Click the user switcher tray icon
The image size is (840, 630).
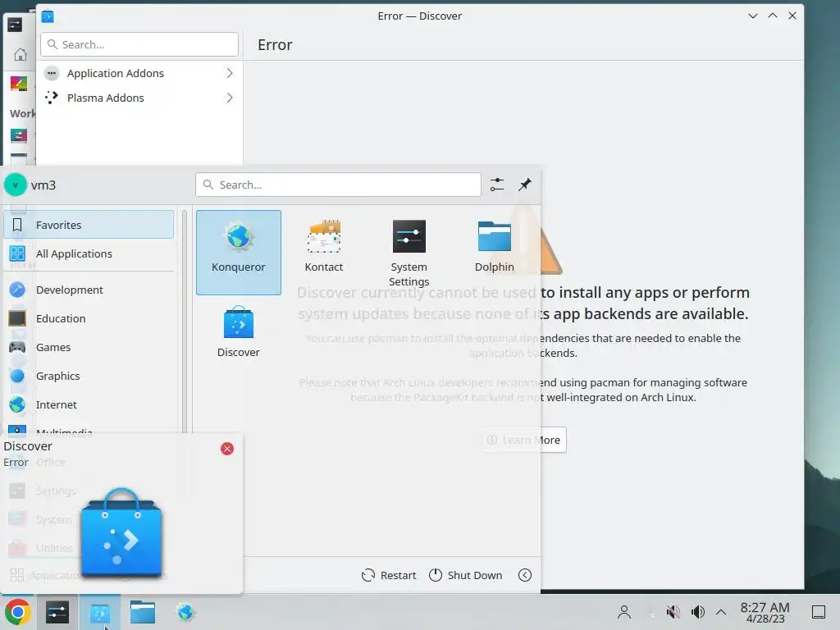click(x=624, y=612)
